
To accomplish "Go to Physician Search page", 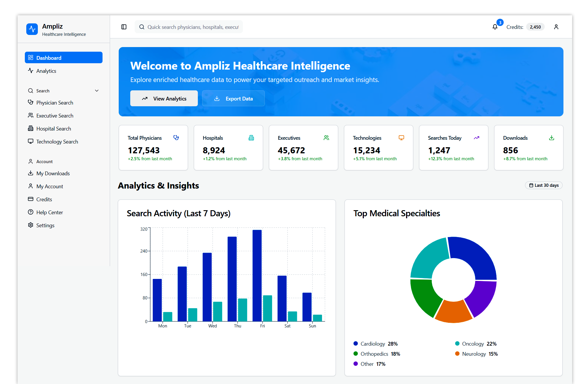I will point(55,102).
